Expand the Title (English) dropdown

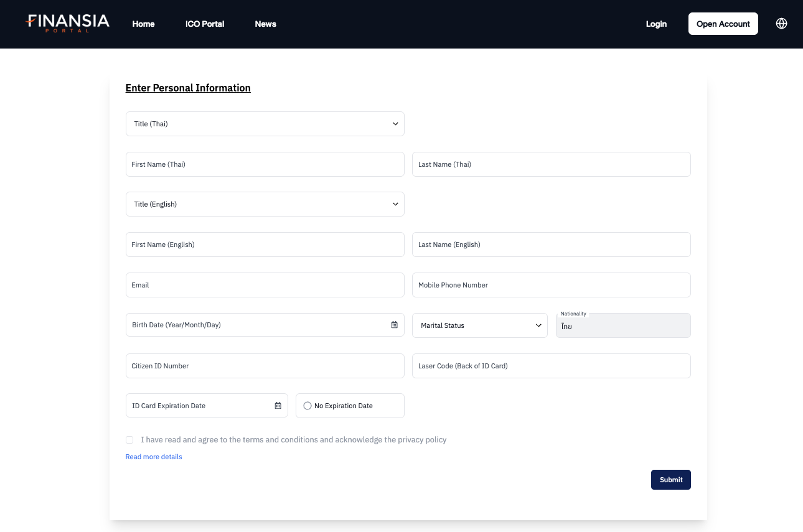tap(265, 204)
